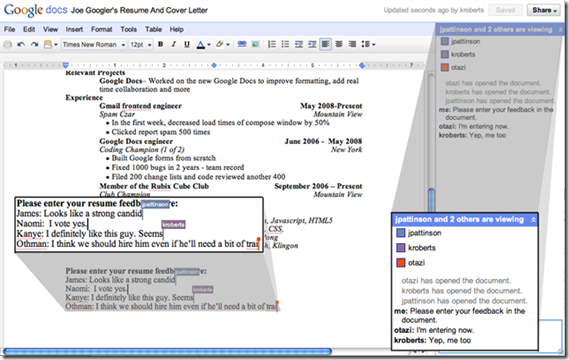
Task: Decrease the paragraph indent
Action: [x=299, y=44]
